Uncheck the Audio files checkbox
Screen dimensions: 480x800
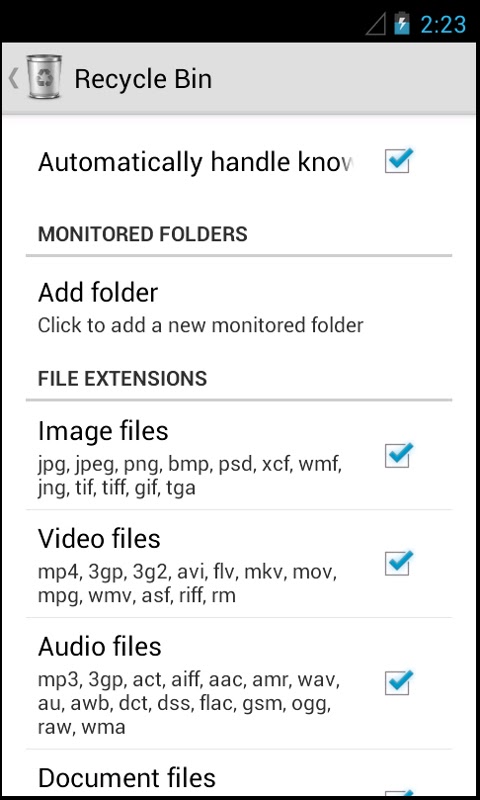pyautogui.click(x=397, y=683)
